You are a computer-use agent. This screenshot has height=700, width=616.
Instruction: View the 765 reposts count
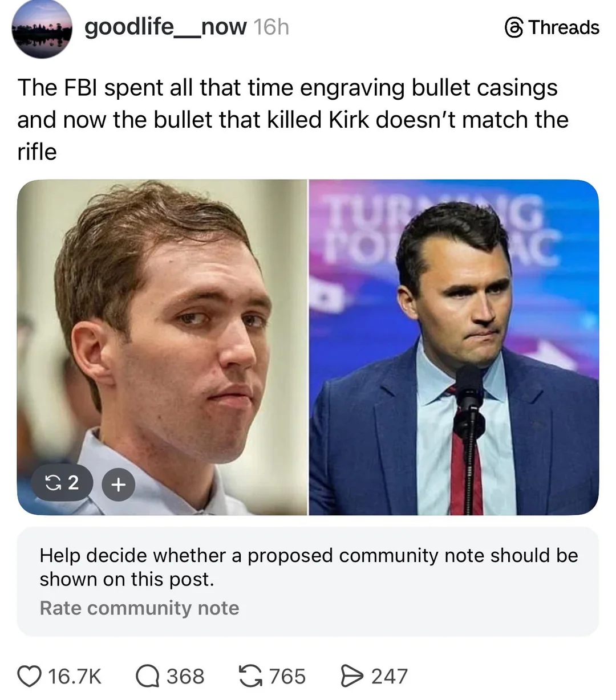point(287,676)
